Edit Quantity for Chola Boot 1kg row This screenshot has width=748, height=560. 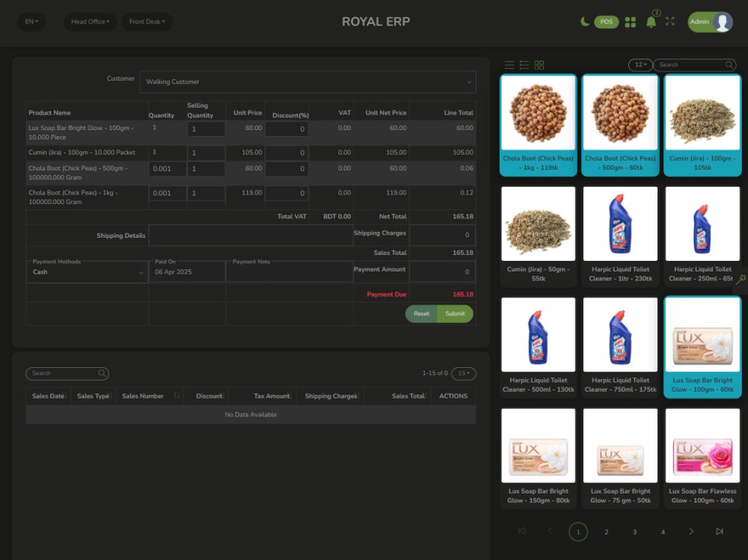(x=168, y=193)
